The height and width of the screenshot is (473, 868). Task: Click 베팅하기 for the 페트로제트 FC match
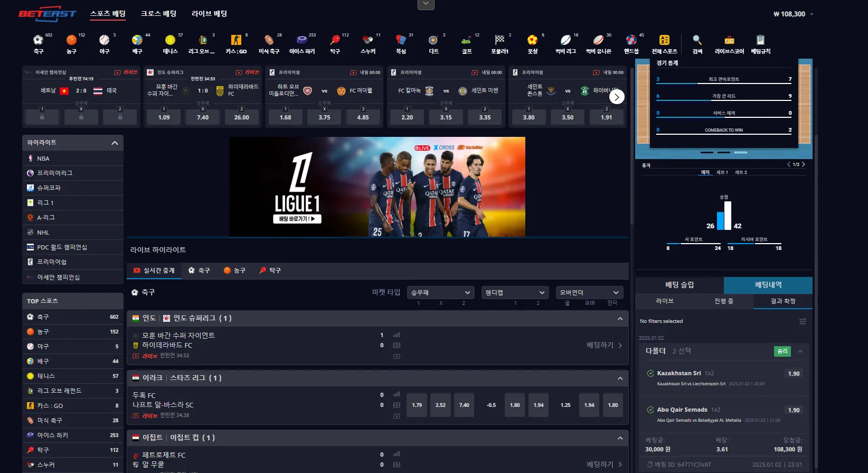[605, 465]
